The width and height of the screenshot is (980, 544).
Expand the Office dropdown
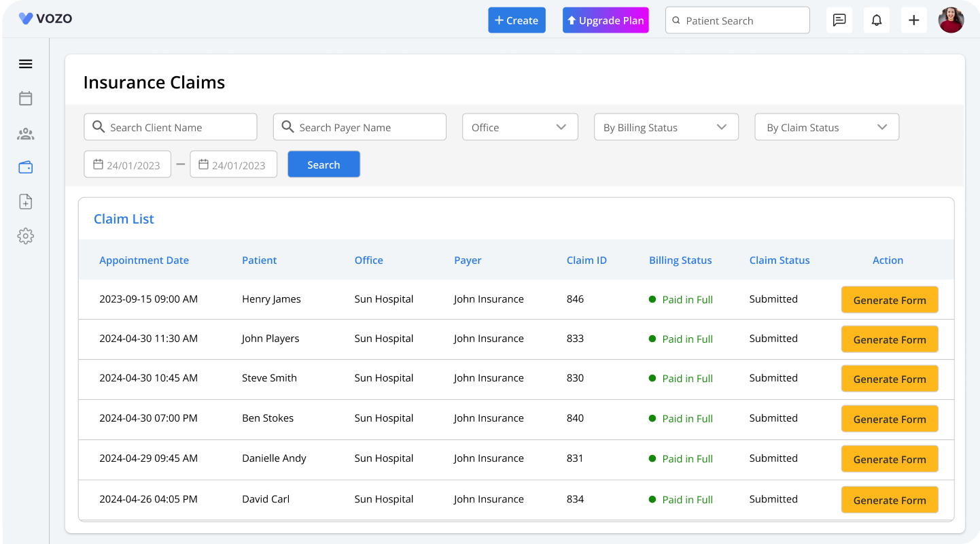click(x=520, y=127)
